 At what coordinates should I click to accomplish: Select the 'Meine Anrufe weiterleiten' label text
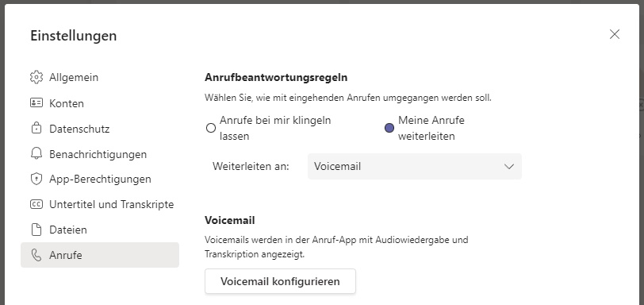pos(431,128)
